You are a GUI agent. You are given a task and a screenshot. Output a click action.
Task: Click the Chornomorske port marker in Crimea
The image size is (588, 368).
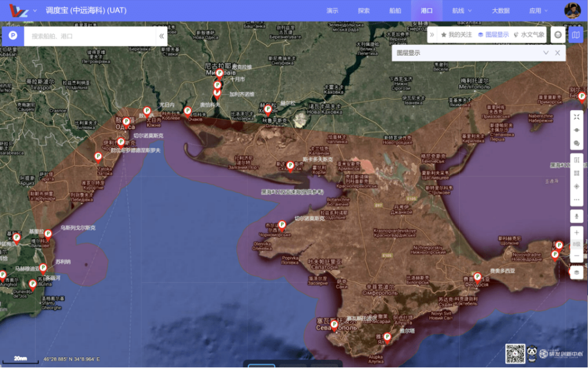coord(282,225)
